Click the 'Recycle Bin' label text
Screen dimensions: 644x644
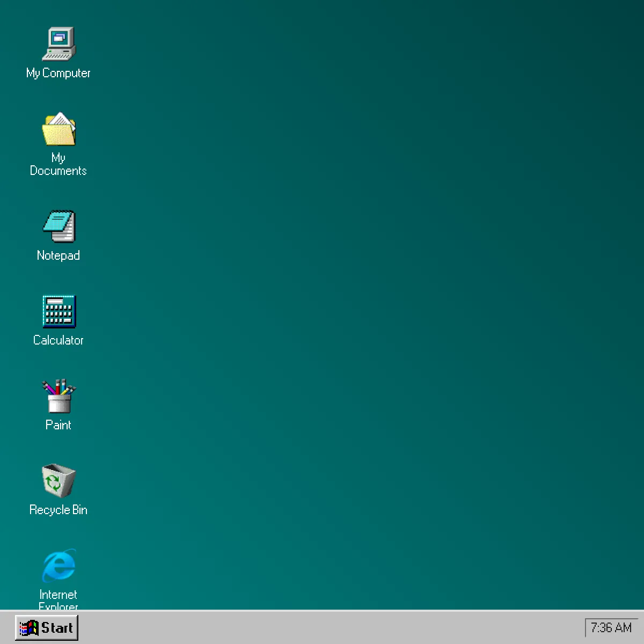coord(58,510)
